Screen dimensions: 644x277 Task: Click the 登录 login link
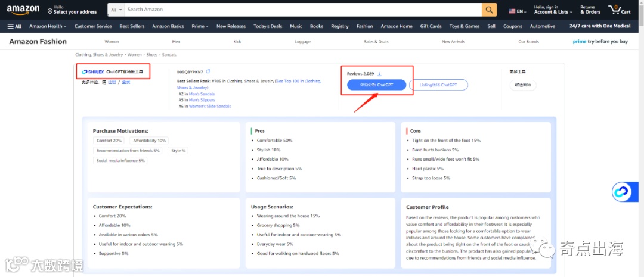tap(126, 82)
